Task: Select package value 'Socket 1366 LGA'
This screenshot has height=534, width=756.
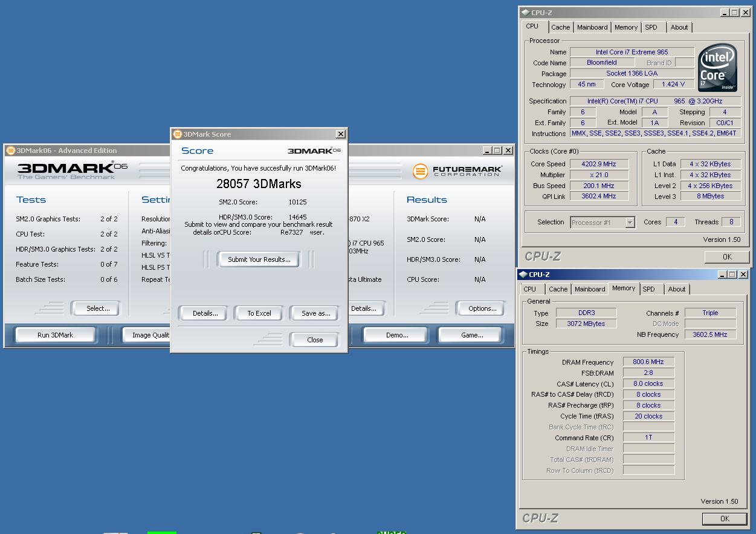Action: coord(632,73)
